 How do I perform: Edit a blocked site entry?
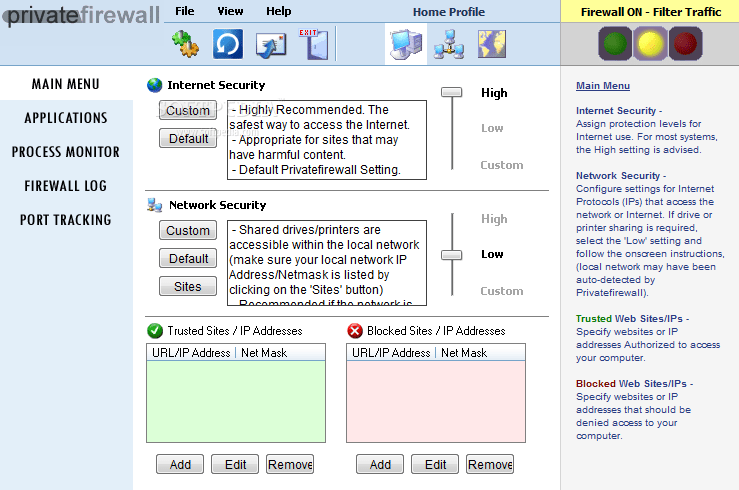tap(435, 464)
